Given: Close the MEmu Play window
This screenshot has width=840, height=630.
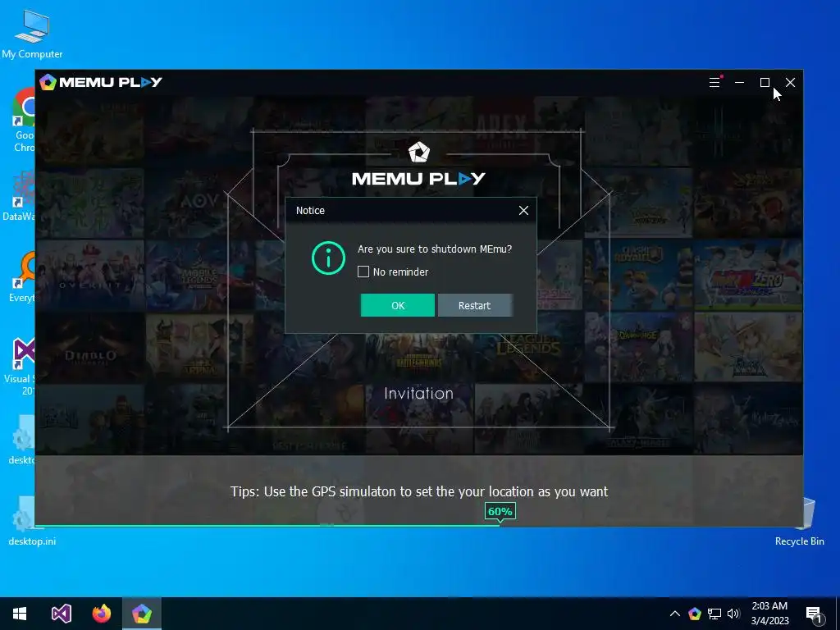Looking at the screenshot, I should tap(790, 83).
